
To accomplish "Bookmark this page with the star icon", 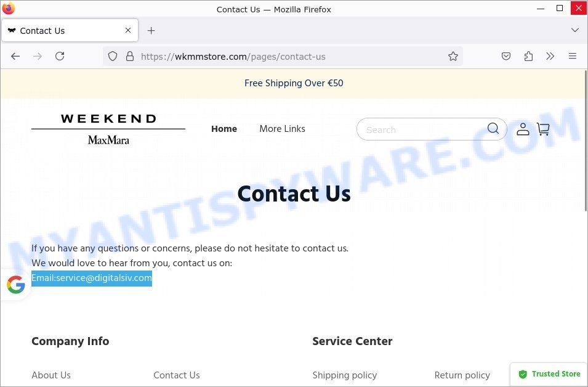I will click(x=453, y=56).
